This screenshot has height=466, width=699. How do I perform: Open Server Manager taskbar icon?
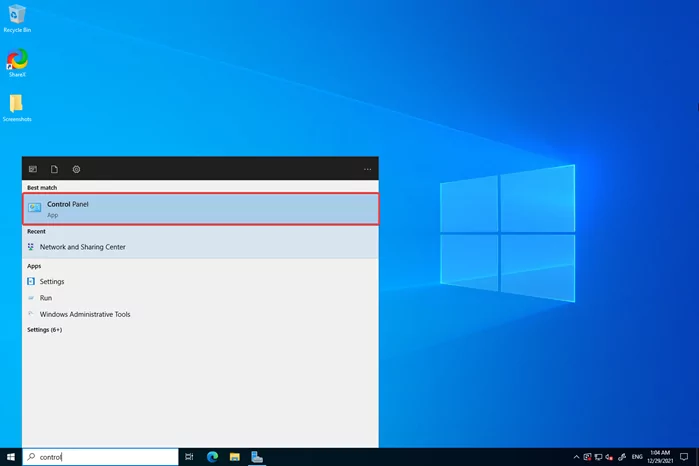click(x=257, y=457)
